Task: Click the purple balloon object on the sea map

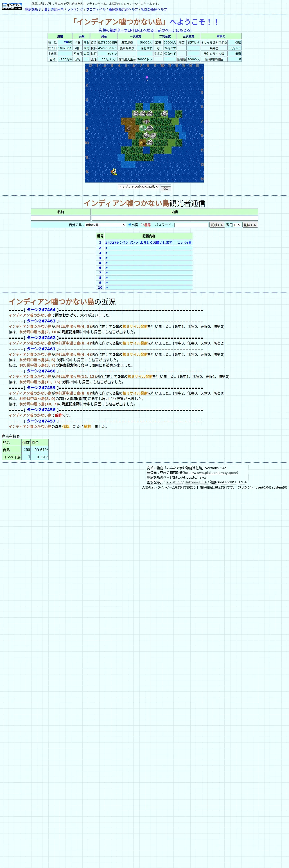Action: pyautogui.click(x=147, y=78)
